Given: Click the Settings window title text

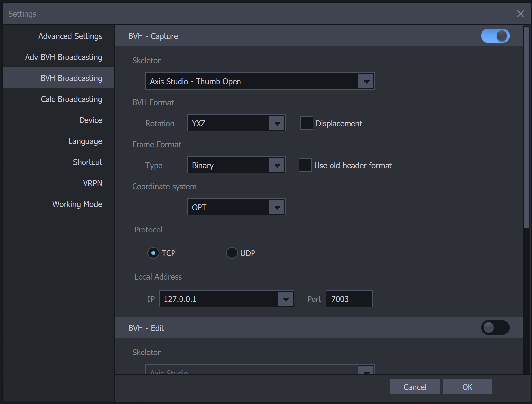Looking at the screenshot, I should [x=22, y=14].
